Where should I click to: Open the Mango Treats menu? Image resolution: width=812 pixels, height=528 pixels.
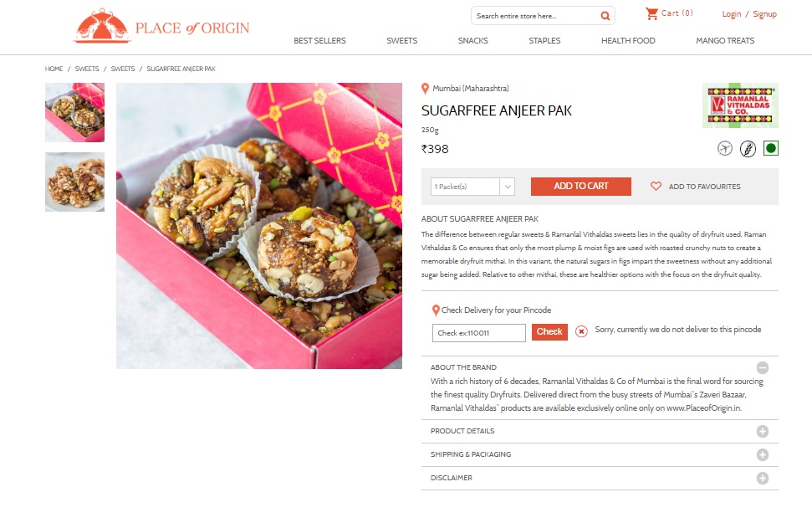725,40
